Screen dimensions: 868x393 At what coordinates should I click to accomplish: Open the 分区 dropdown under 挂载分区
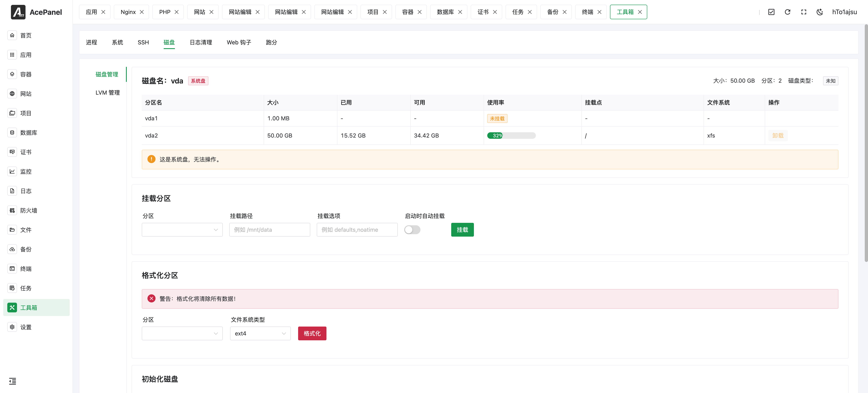click(x=182, y=230)
